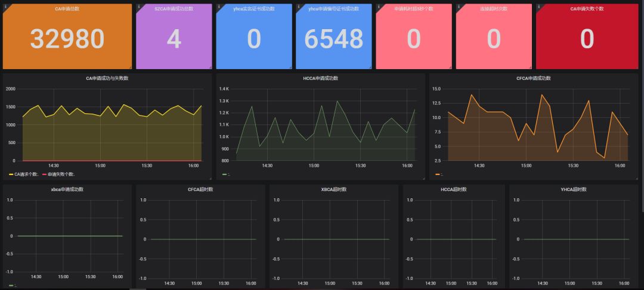
Task: Click the 0 value in 连接超时次数 panel
Action: tap(494, 39)
